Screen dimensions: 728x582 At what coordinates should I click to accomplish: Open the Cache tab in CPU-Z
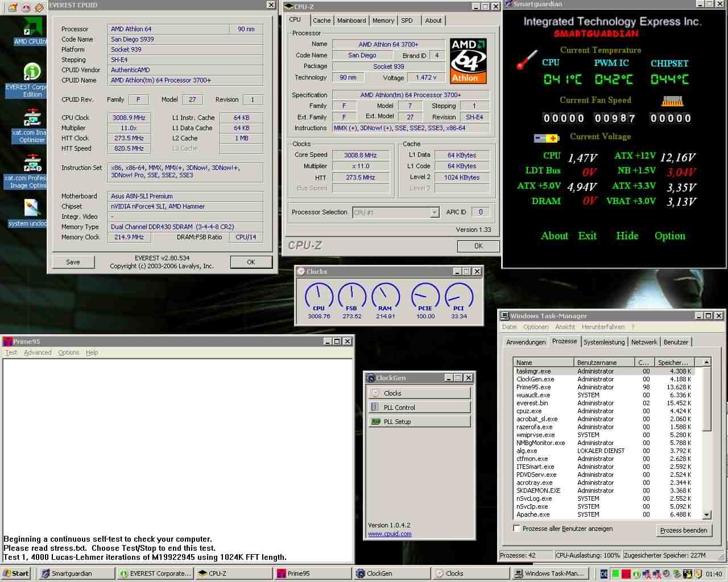pos(321,20)
